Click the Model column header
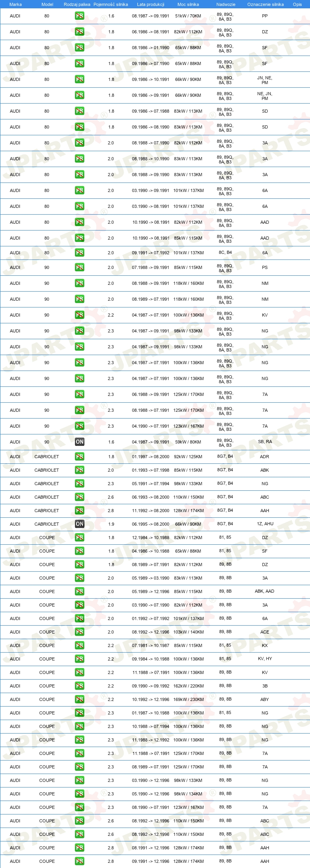Screen dimensions: 310x868 click(47, 4)
